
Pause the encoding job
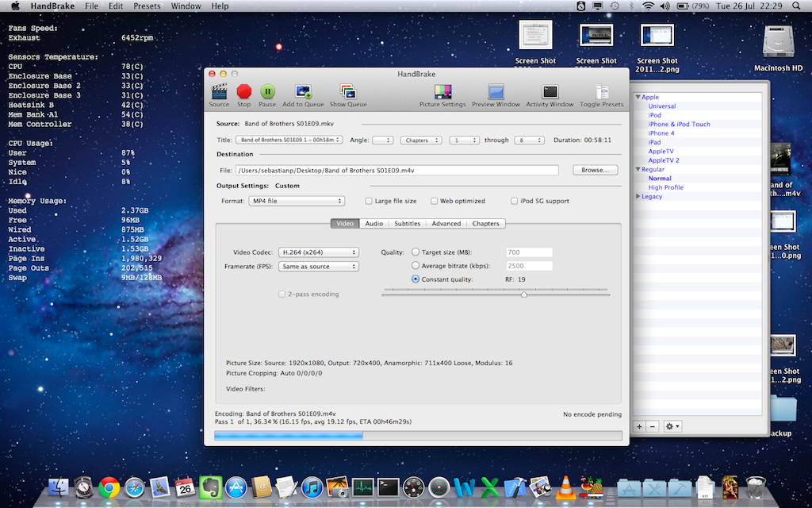267,91
